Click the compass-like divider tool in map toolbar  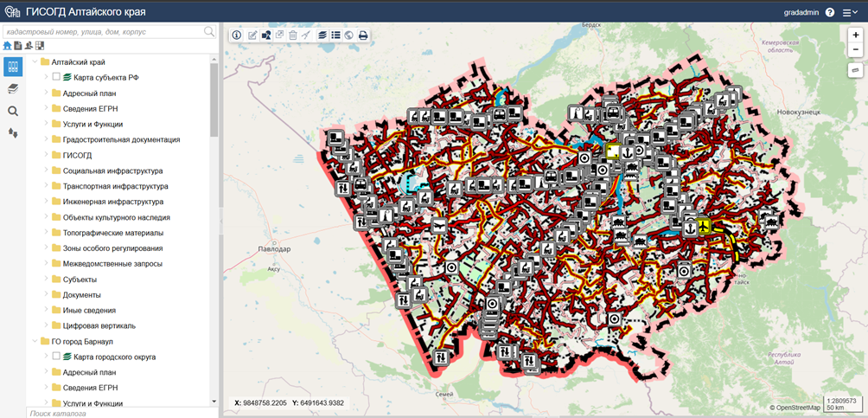(x=306, y=35)
